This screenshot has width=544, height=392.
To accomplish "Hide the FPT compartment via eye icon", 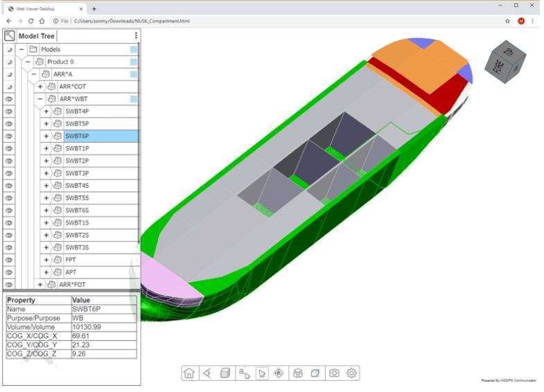I will coord(9,260).
